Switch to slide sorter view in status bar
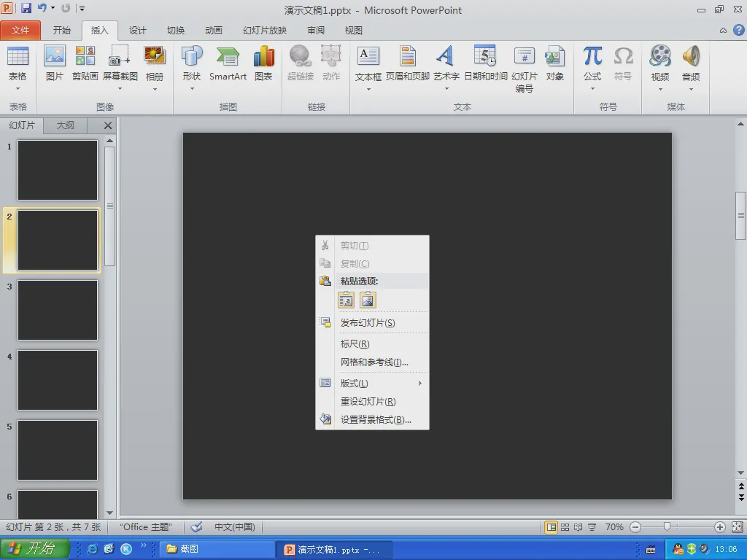The image size is (747, 560). [565, 526]
